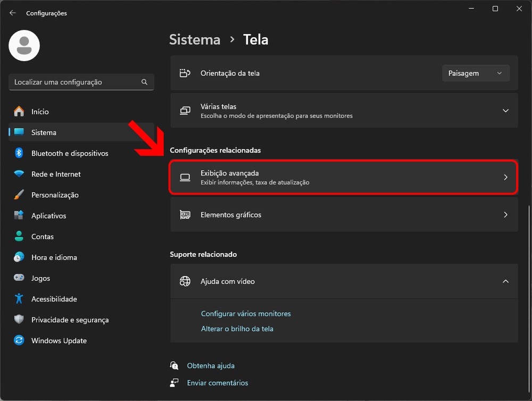Open Hora e idioma settings
Image resolution: width=532 pixels, height=401 pixels.
point(54,257)
